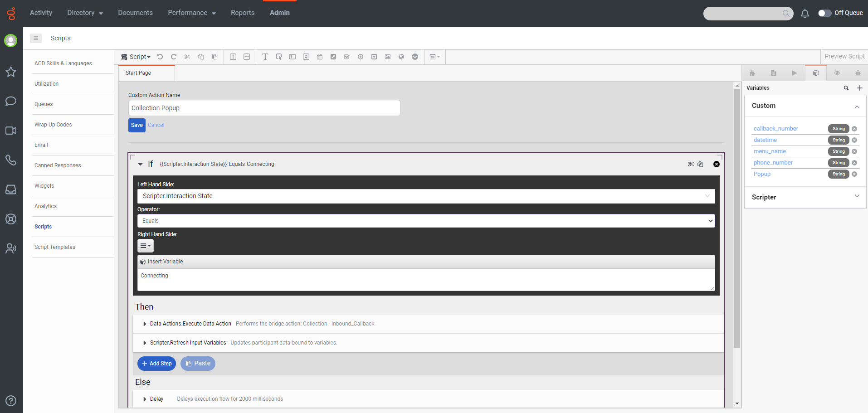Open the callback_number variable
The height and width of the screenshot is (413, 868).
pyautogui.click(x=775, y=129)
